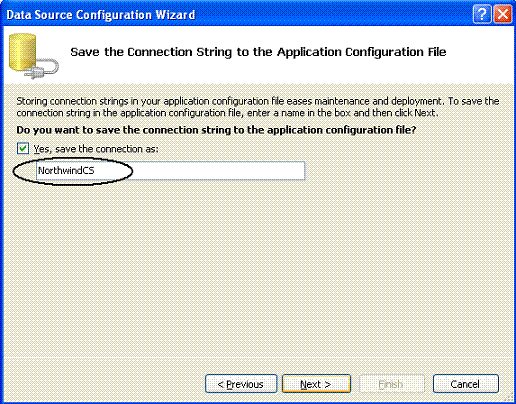The height and width of the screenshot is (404, 516).
Task: Click the gray plug connector graphic
Action: (x=42, y=69)
